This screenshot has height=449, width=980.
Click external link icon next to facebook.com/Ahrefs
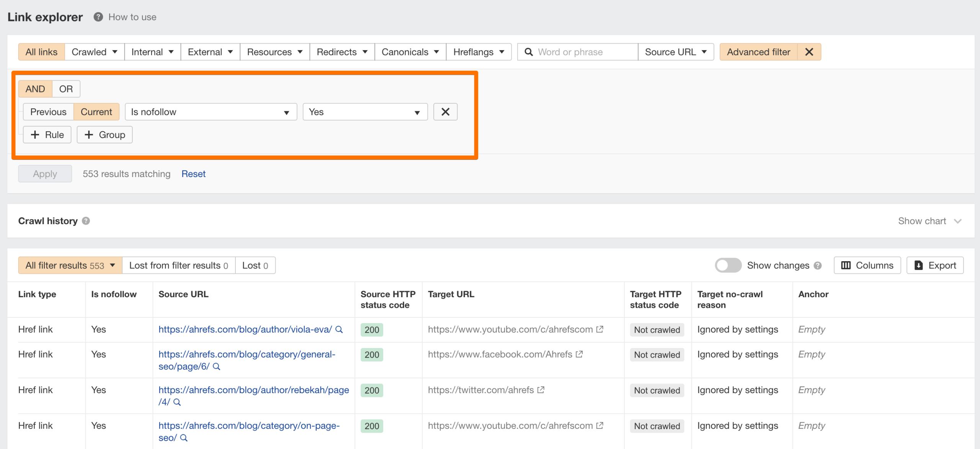click(x=579, y=354)
